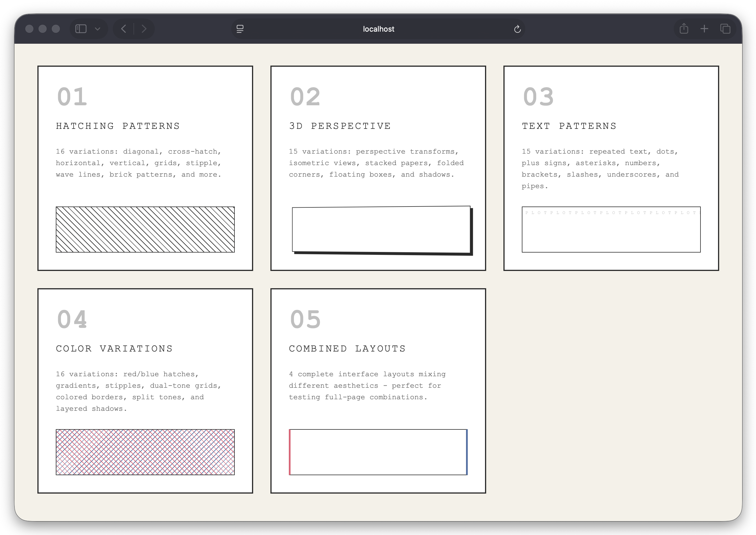
Task: Click the repeated PLOT text preview box
Action: (611, 230)
